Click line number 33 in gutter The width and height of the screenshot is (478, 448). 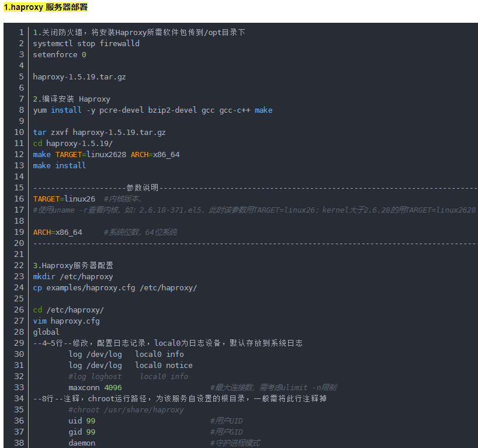(x=19, y=387)
